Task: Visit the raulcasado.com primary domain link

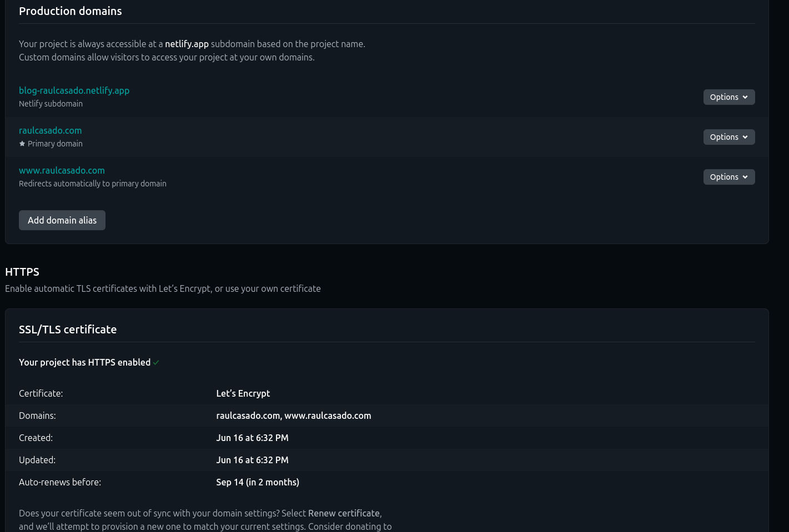Action: coord(50,130)
